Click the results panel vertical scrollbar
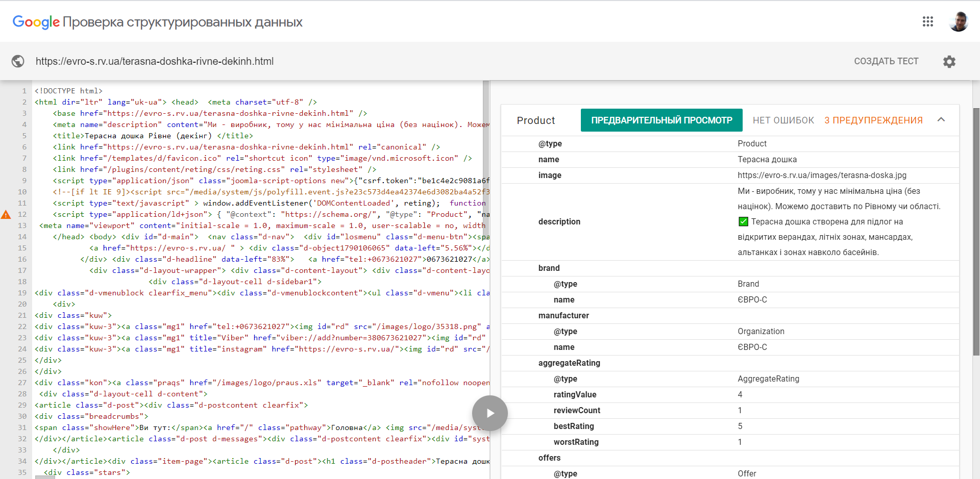The height and width of the screenshot is (479, 980). coord(976,232)
